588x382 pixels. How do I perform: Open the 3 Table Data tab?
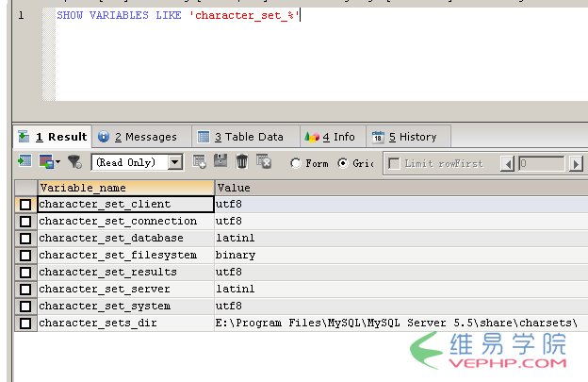pos(246,137)
